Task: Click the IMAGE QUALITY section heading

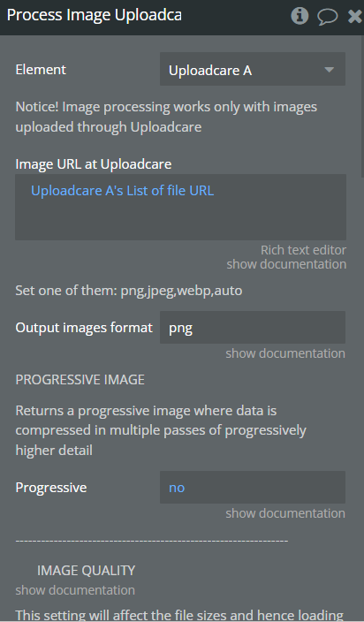Action: tap(86, 571)
